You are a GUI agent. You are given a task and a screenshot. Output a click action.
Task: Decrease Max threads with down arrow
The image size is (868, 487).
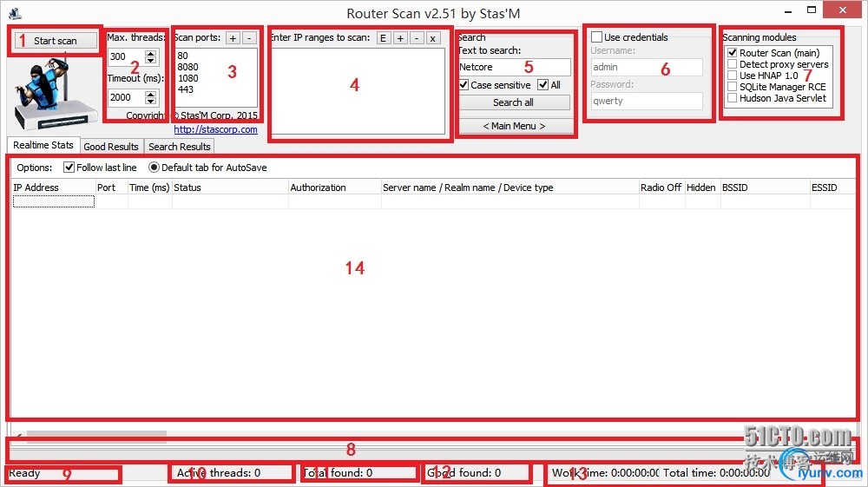(150, 60)
